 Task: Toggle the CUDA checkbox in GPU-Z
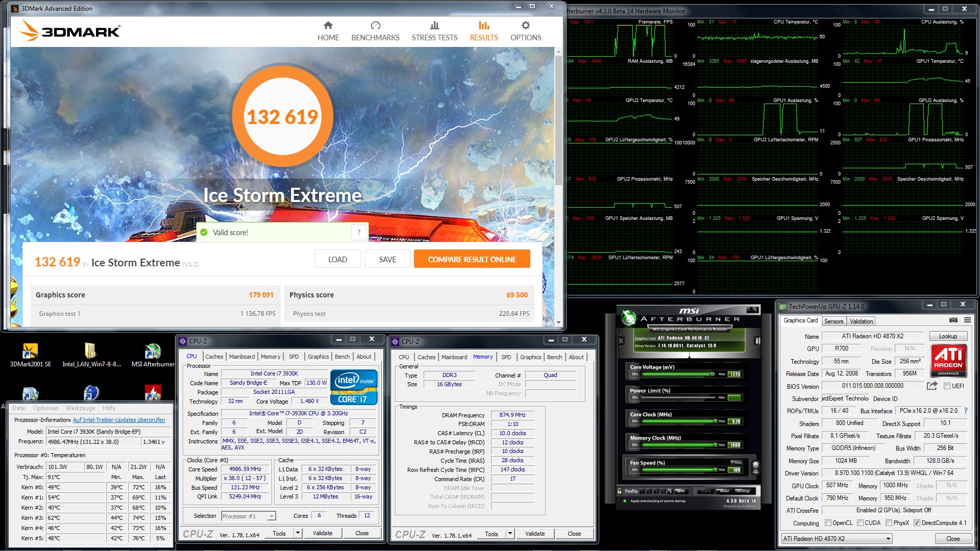tap(860, 523)
